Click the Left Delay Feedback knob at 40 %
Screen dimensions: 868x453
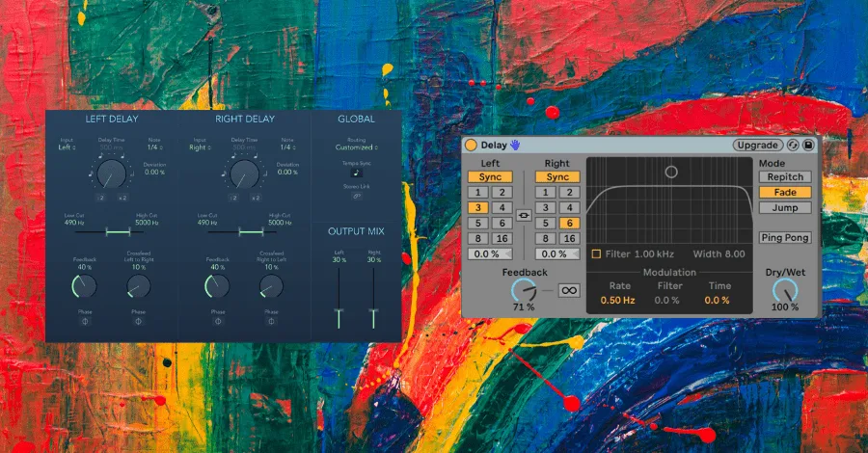85,286
